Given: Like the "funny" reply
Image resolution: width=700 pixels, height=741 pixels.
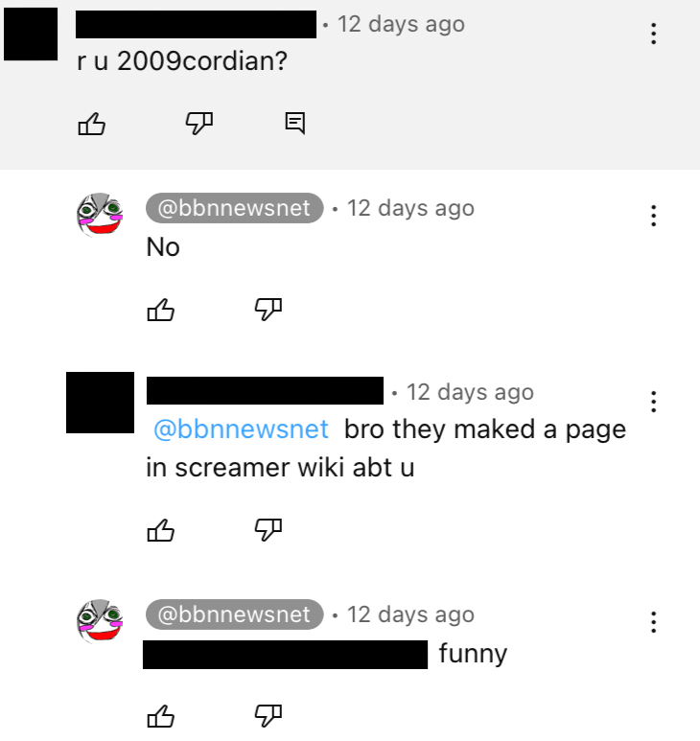Looking at the screenshot, I should 161,716.
